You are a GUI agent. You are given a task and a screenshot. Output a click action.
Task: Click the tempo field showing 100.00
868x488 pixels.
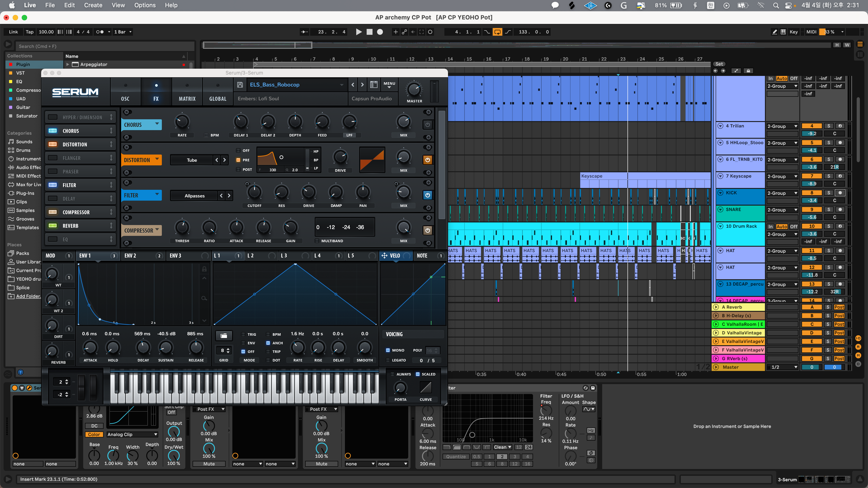coord(46,32)
